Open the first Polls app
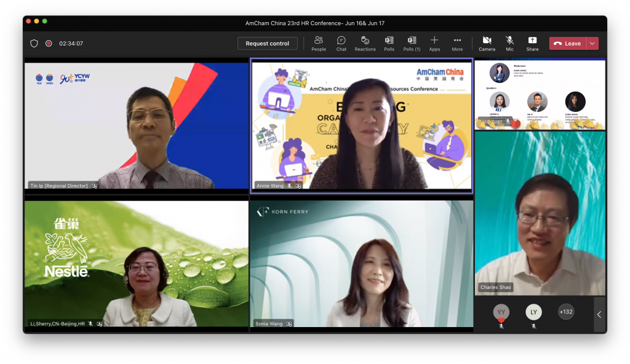 tap(389, 43)
